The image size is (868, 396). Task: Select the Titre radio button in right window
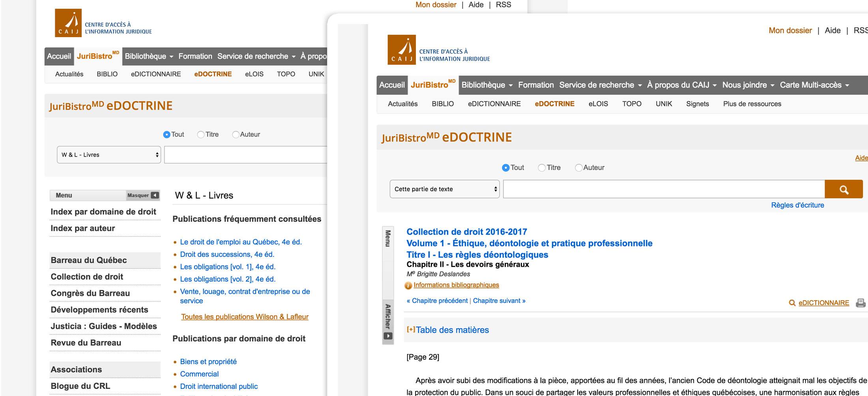pos(542,168)
